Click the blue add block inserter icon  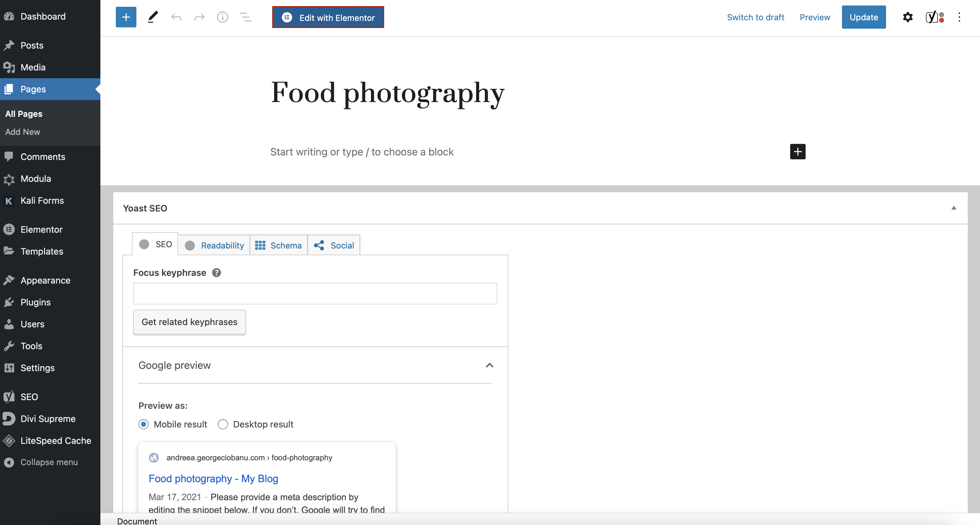tap(126, 17)
